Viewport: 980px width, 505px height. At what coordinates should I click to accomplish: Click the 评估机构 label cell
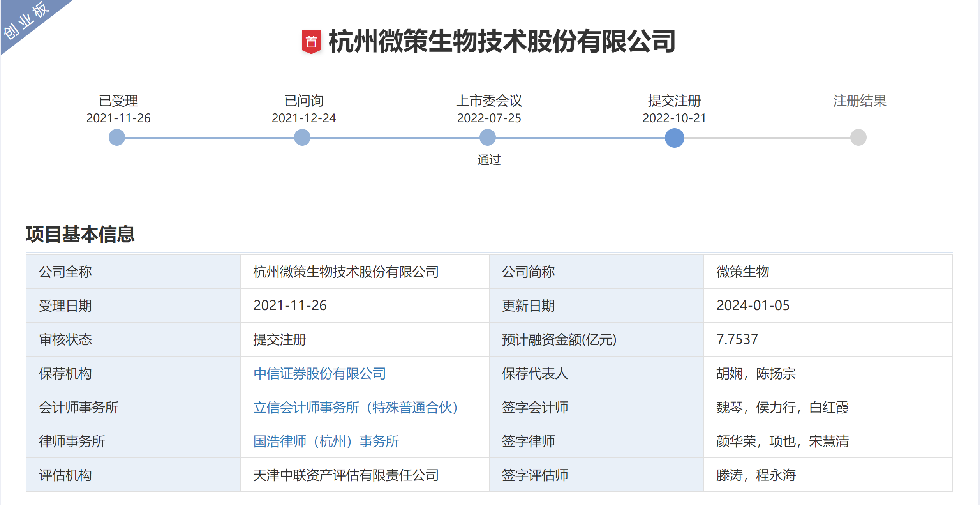(133, 475)
